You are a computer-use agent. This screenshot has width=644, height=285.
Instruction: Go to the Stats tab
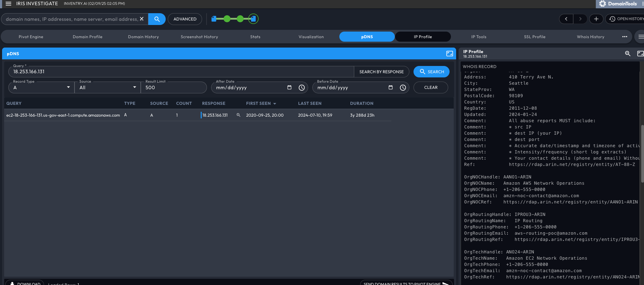(255, 37)
